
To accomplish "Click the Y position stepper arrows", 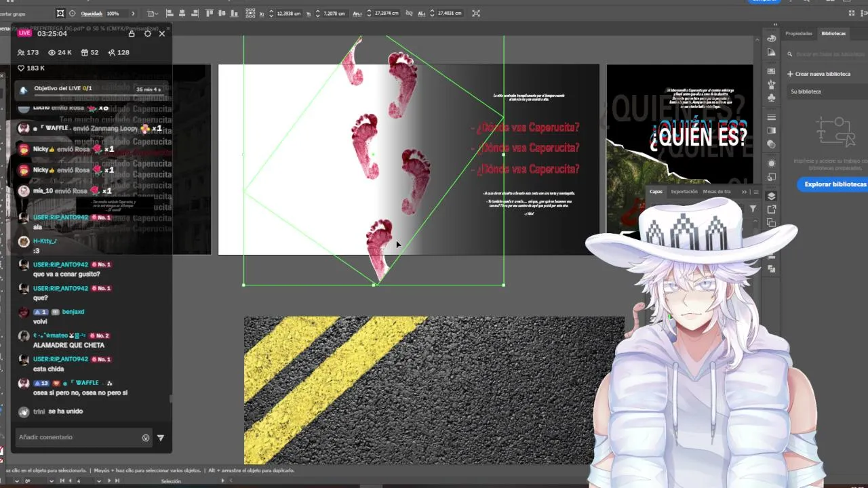I will (318, 14).
